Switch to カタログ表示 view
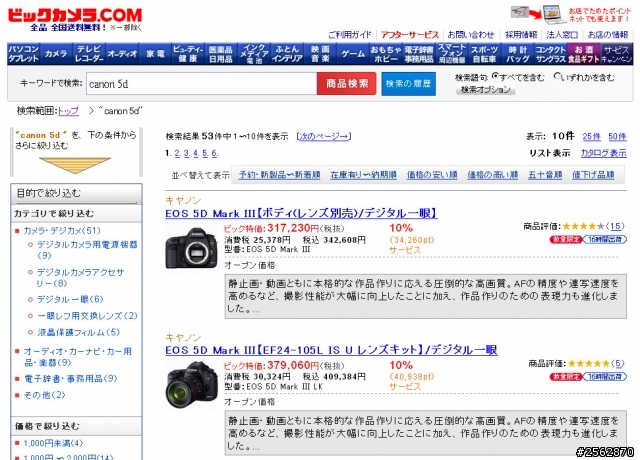 click(603, 153)
